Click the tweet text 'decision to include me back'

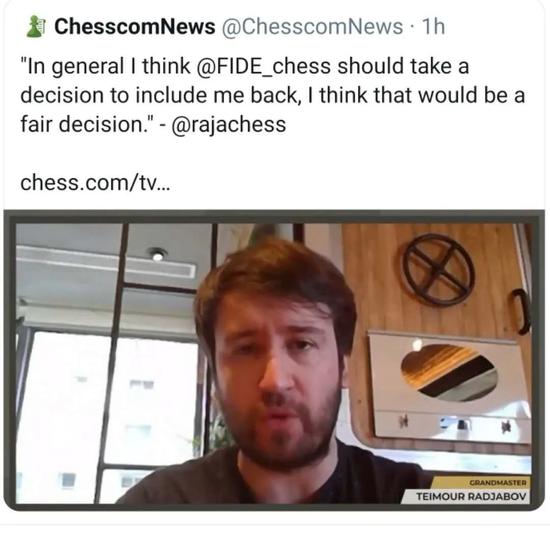(159, 95)
